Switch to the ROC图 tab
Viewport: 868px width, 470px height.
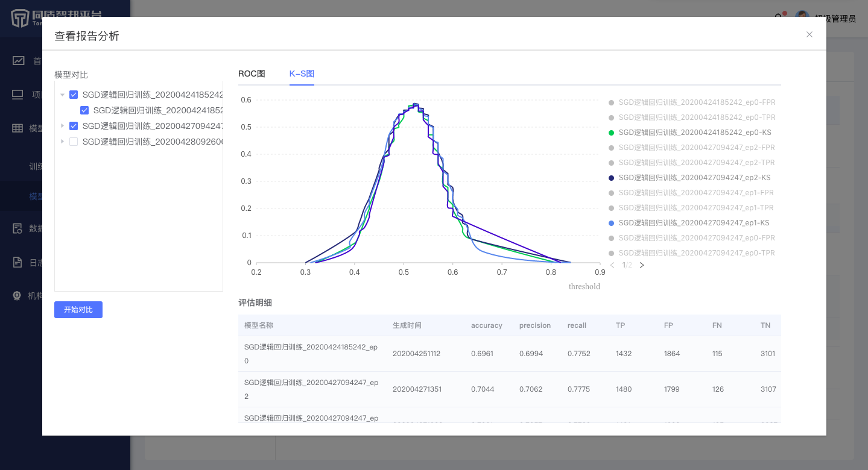[x=252, y=74]
